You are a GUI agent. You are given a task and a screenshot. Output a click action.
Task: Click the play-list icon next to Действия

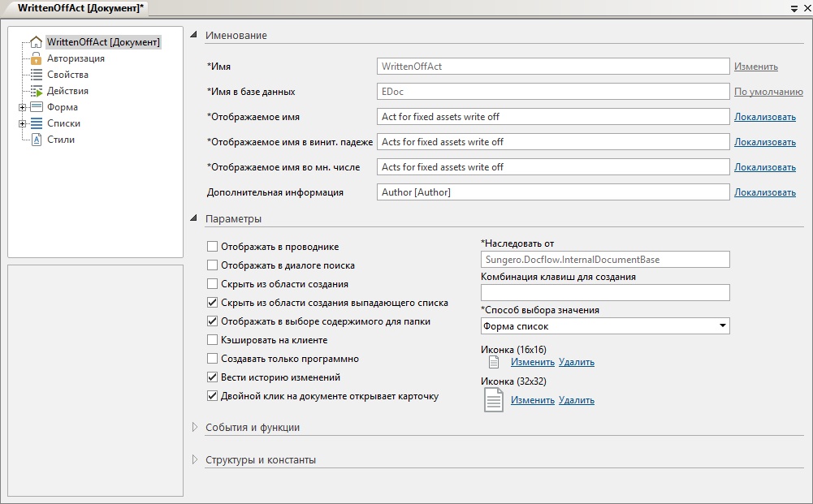coord(36,91)
